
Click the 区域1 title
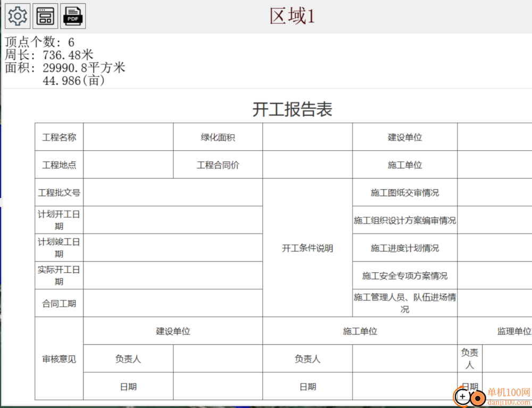(x=292, y=16)
